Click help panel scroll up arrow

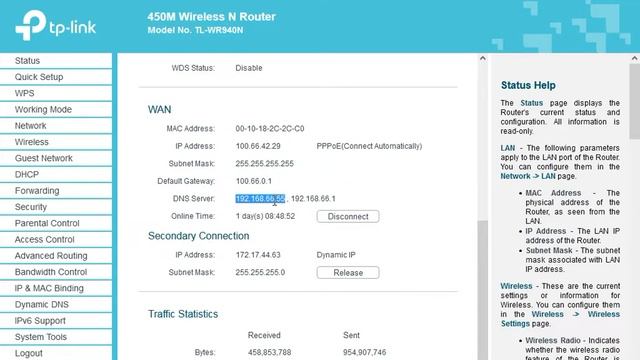click(x=635, y=58)
